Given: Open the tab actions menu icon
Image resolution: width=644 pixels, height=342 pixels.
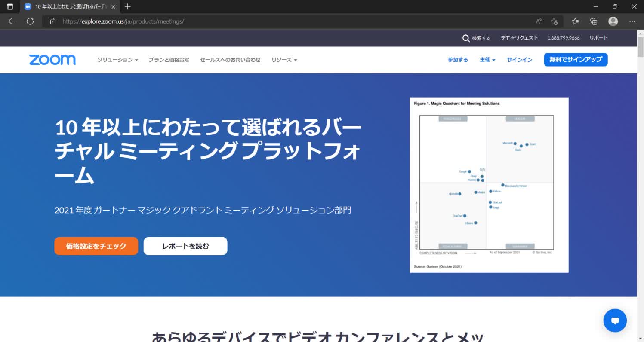Looking at the screenshot, I should pos(10,6).
